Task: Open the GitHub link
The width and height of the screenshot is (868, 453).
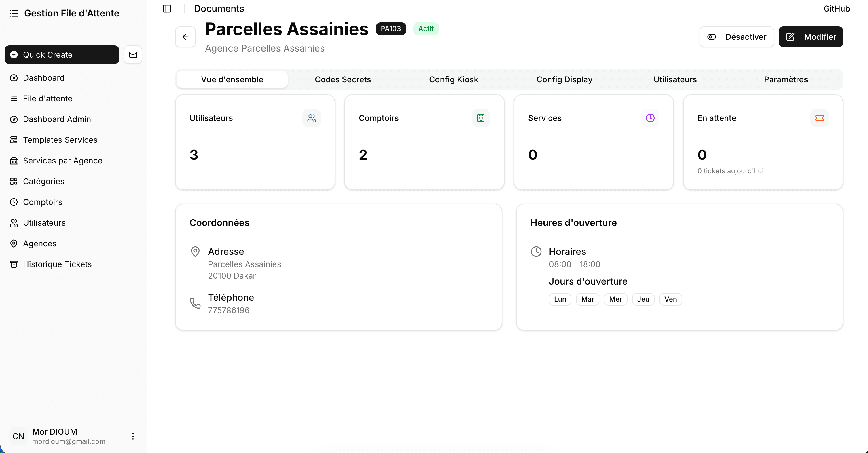Action: tap(836, 8)
